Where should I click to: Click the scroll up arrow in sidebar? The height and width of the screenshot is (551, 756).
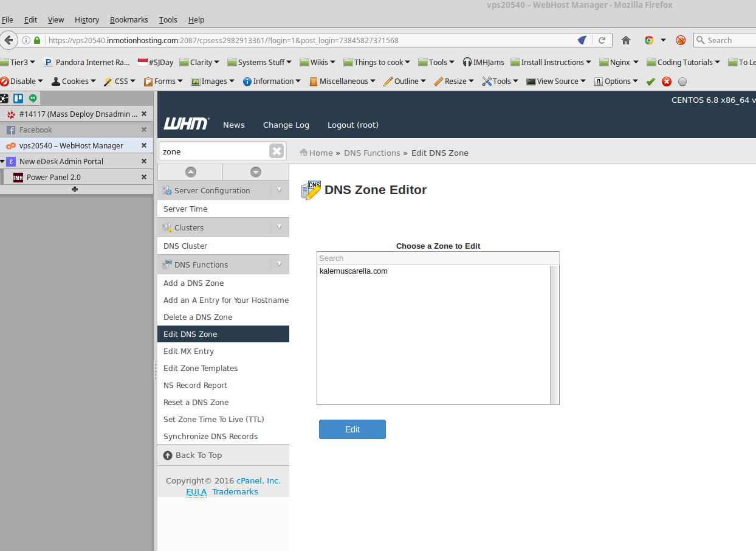(190, 172)
